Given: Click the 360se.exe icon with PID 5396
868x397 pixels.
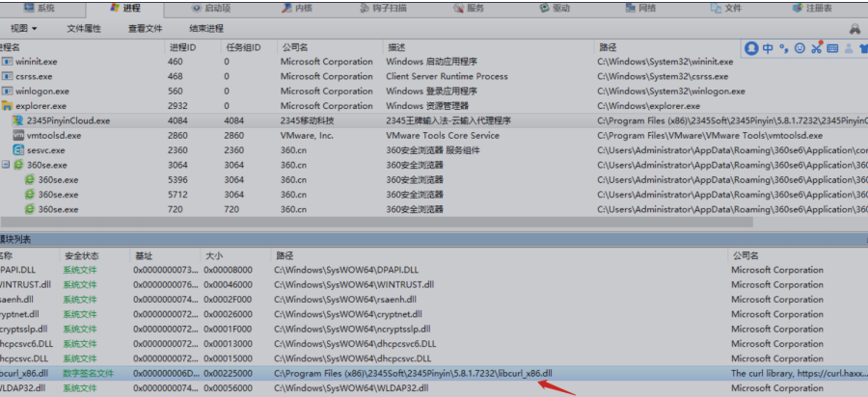Looking at the screenshot, I should tap(29, 179).
